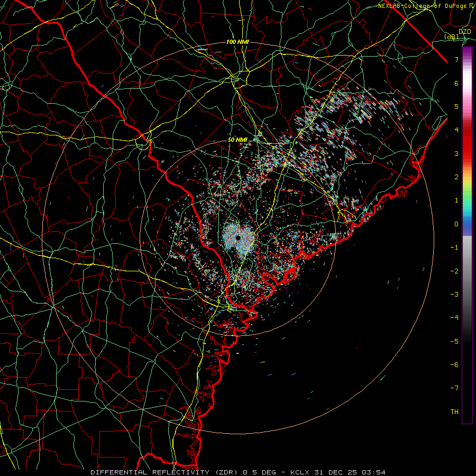Click the "KCLX" station identifier in the caption
The width and height of the screenshot is (476, 476).
click(x=300, y=472)
